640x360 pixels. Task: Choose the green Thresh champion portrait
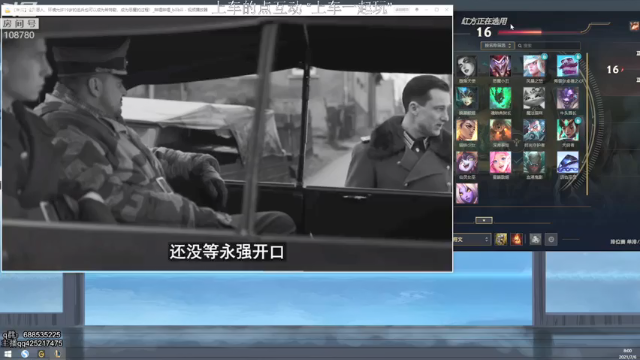click(x=500, y=98)
